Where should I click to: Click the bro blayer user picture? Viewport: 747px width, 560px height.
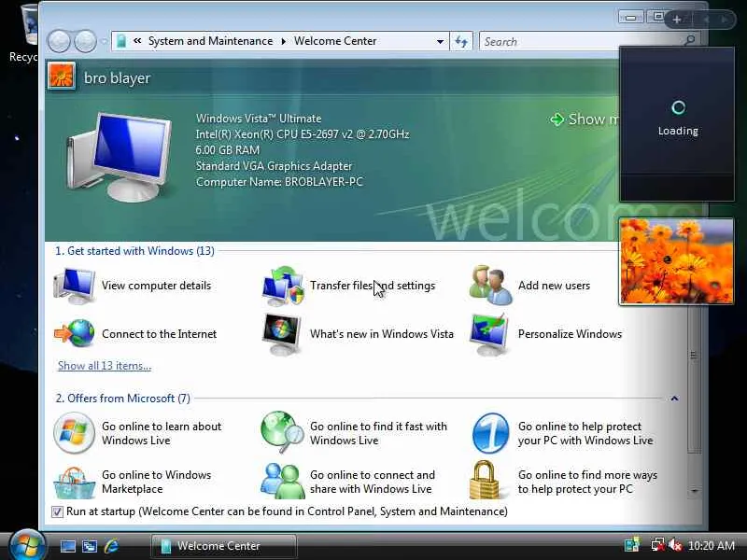pyautogui.click(x=62, y=77)
